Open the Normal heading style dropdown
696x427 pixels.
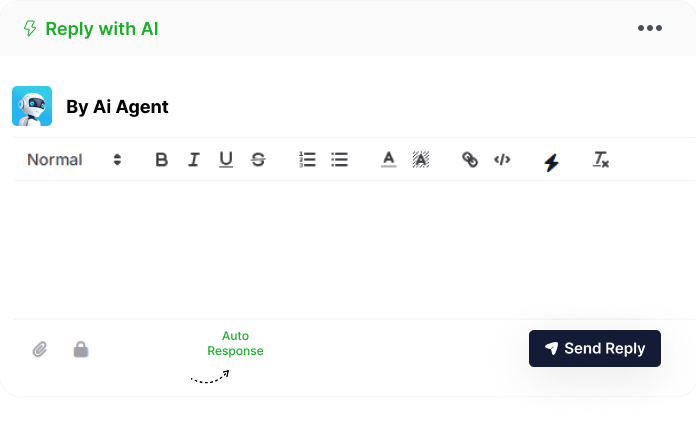tap(75, 159)
